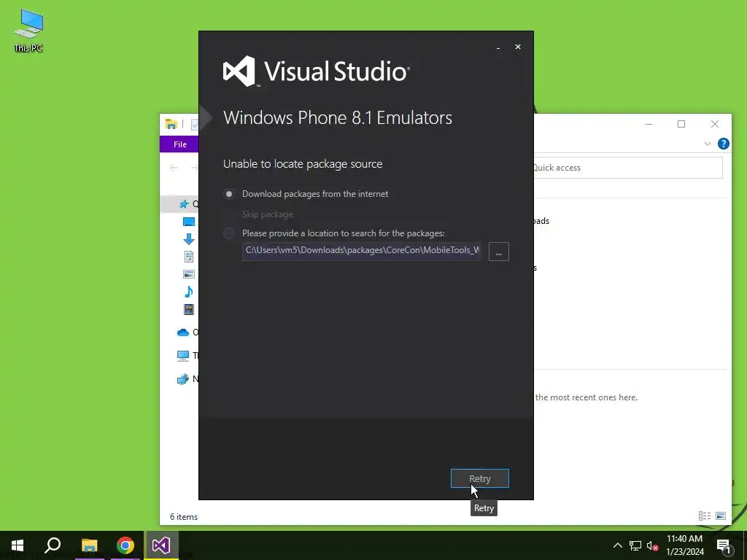
Task: Open the Desktop icon in Explorer sidebar
Action: [189, 222]
